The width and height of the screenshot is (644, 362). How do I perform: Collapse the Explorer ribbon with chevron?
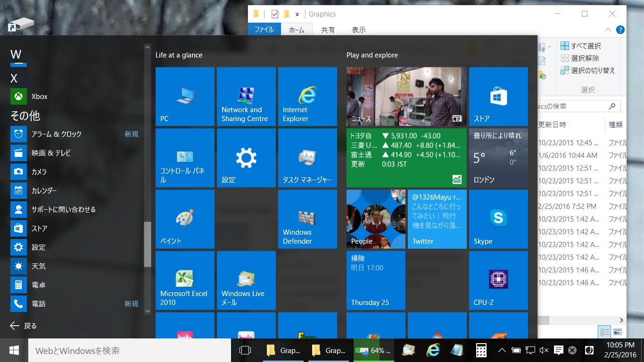pyautogui.click(x=608, y=30)
